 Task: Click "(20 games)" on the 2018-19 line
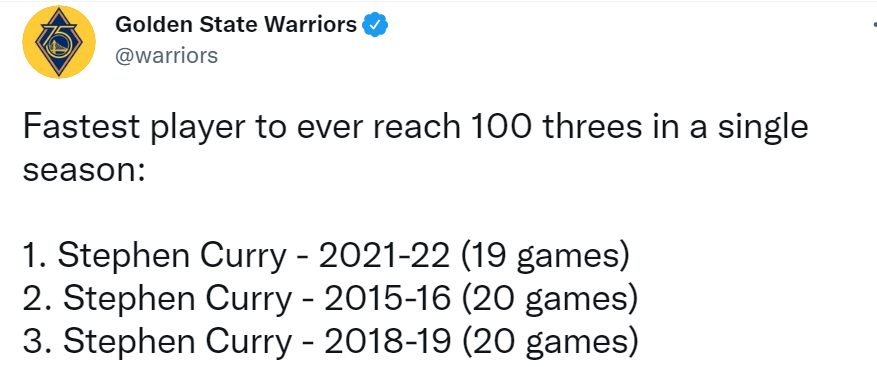(550, 342)
